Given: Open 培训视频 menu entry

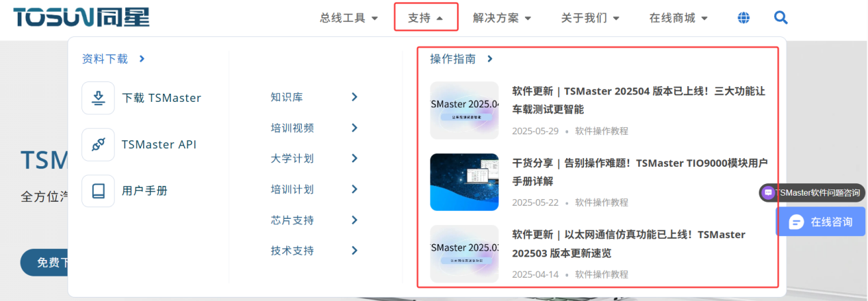Looking at the screenshot, I should 292,128.
